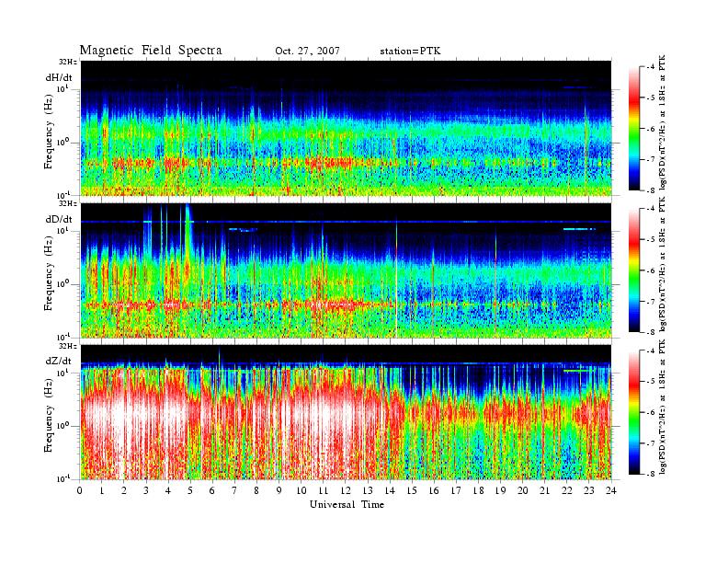728x563 pixels.
Task: Click the '12' hour tick on time axis
Action: coord(346,491)
